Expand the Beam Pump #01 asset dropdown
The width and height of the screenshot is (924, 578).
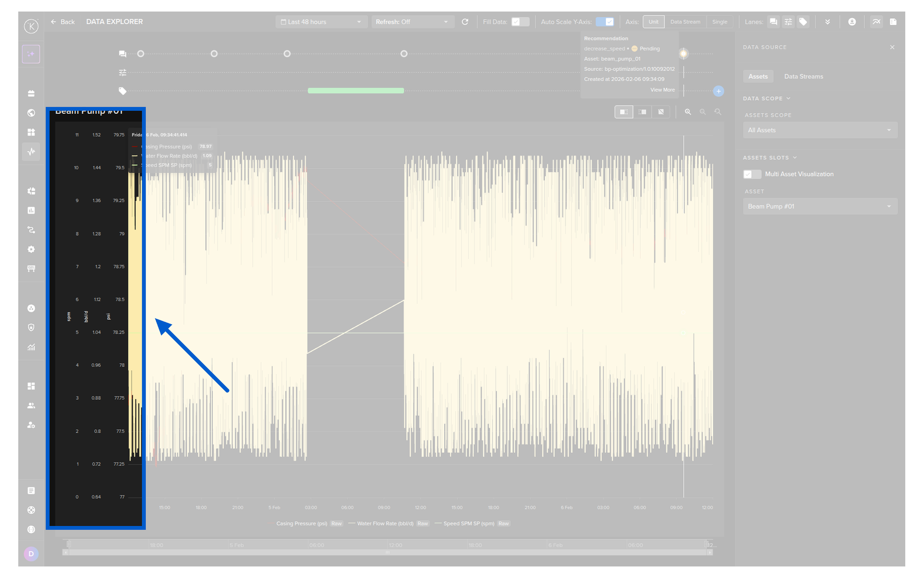(x=820, y=206)
